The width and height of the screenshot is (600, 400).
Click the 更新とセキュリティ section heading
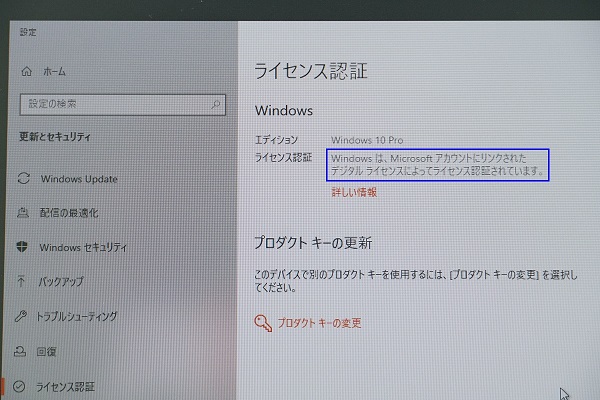[55, 137]
